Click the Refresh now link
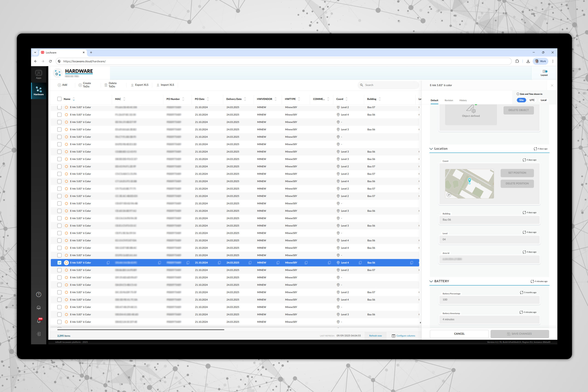 click(x=375, y=336)
